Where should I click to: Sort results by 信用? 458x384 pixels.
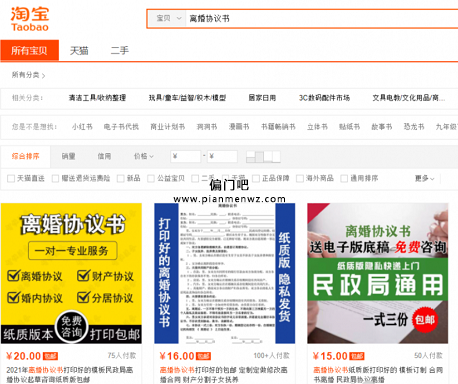[104, 156]
